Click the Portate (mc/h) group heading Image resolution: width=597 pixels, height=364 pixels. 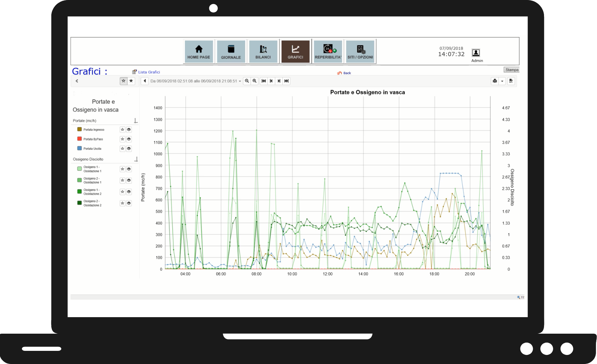[85, 121]
